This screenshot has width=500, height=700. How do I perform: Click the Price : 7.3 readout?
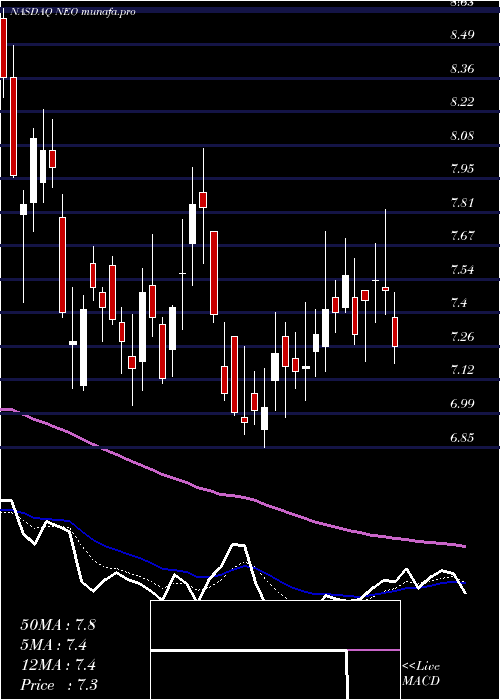pos(59,685)
